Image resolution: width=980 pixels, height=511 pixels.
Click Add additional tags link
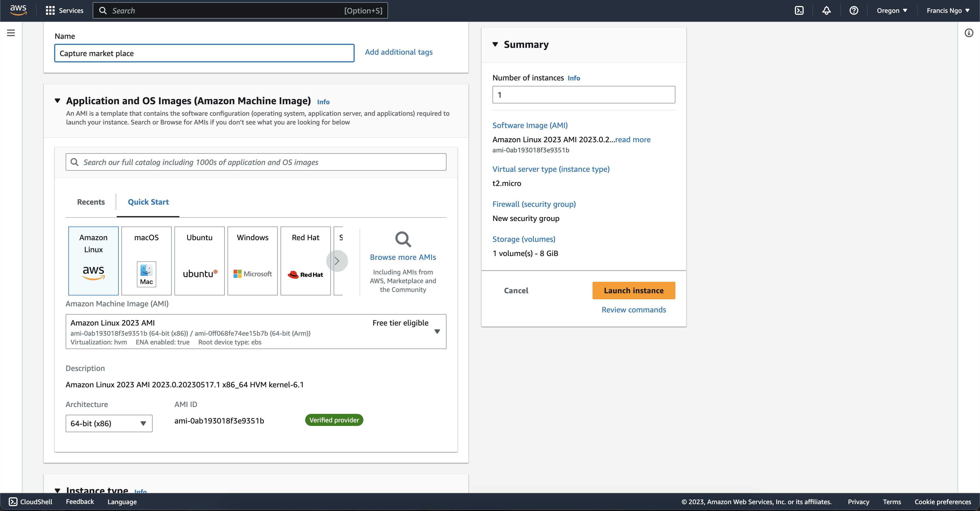[399, 52]
